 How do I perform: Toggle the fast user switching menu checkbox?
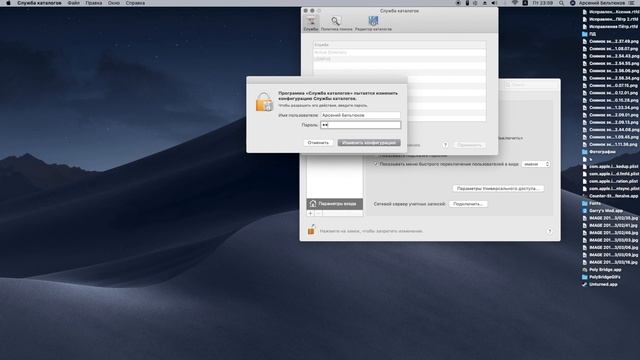pyautogui.click(x=376, y=164)
